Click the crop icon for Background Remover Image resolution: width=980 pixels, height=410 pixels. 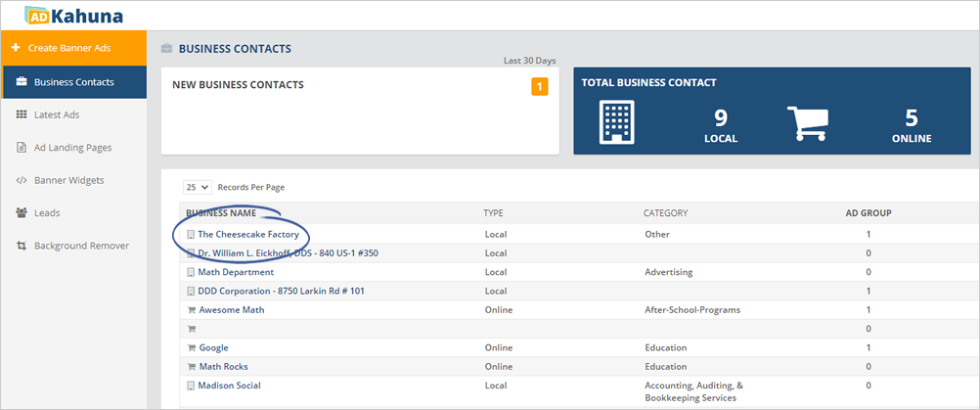point(21,246)
